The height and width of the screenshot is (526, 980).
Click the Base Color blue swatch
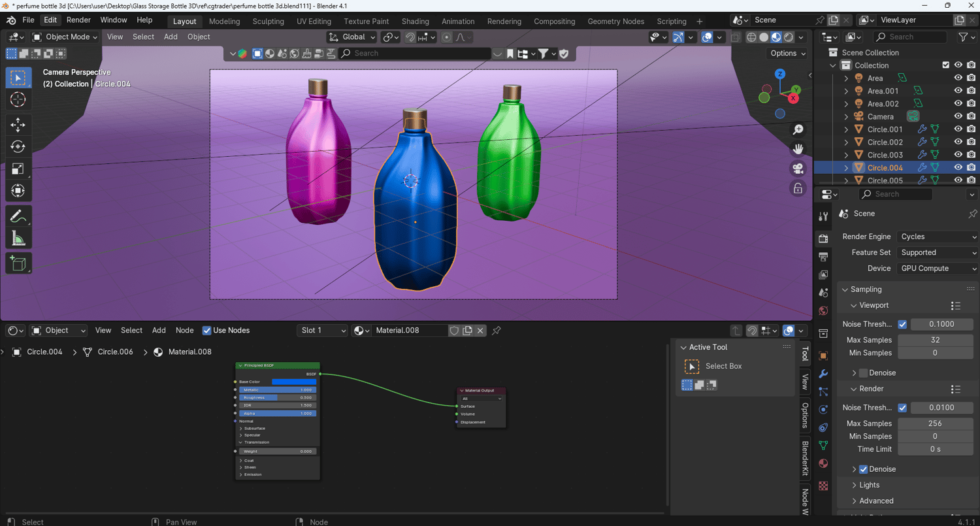click(x=293, y=382)
